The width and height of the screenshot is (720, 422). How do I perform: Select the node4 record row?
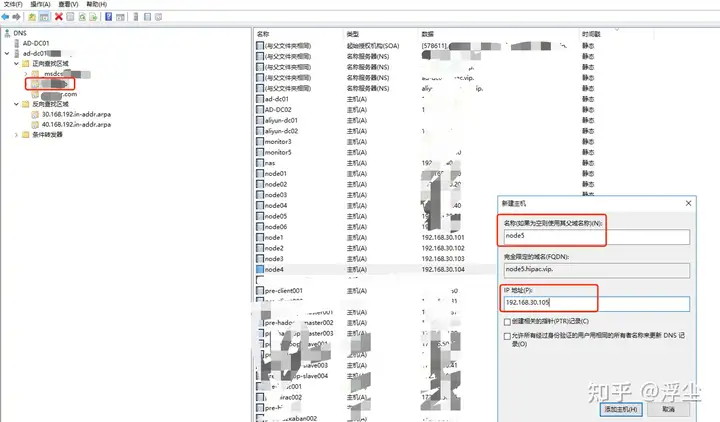374,270
